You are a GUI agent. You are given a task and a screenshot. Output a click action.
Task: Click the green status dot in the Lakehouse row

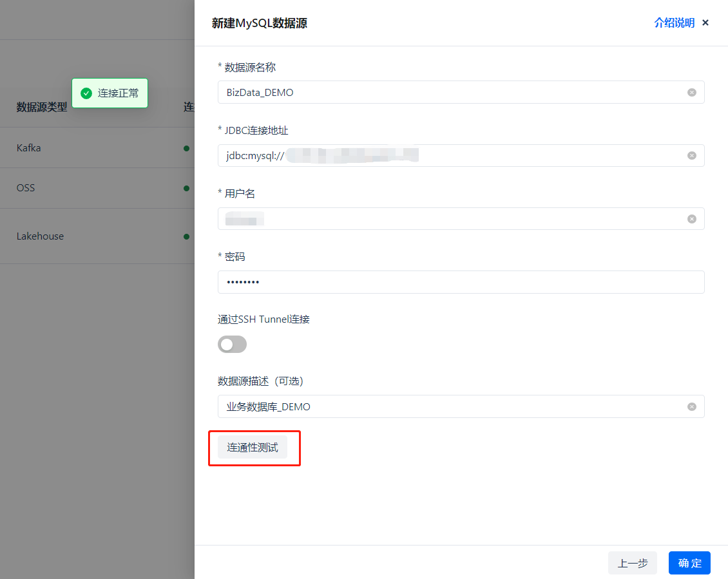pyautogui.click(x=186, y=236)
